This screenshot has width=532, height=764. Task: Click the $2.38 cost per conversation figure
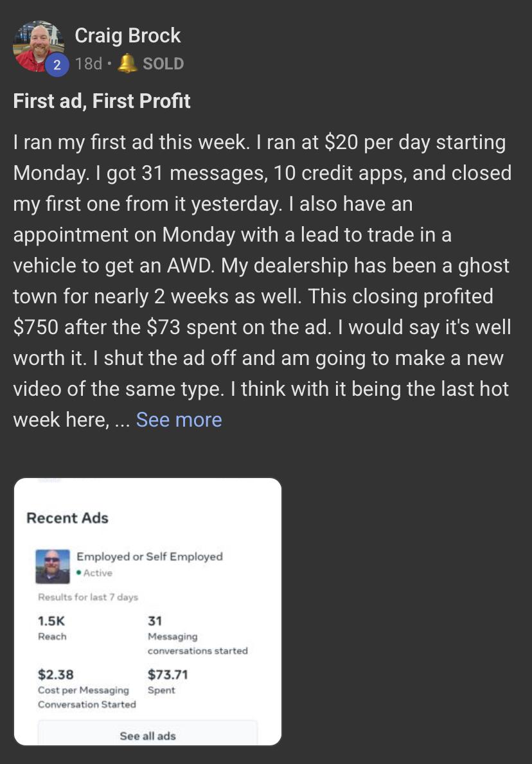point(56,674)
